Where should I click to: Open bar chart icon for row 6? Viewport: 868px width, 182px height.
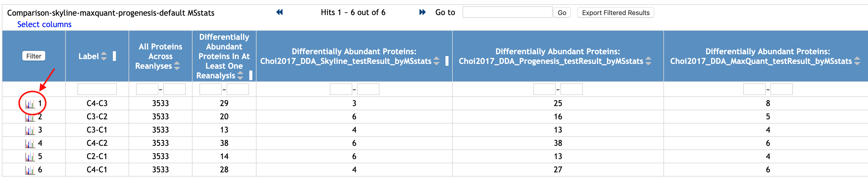[30, 170]
